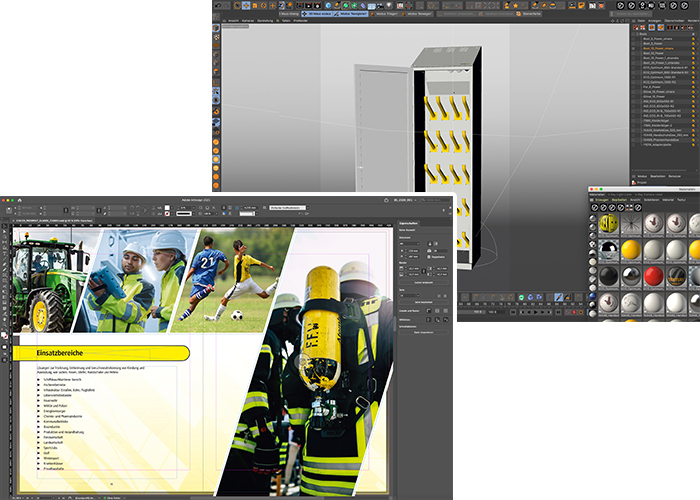
Task: Click the InDesign search field at top right
Action: coord(436,200)
